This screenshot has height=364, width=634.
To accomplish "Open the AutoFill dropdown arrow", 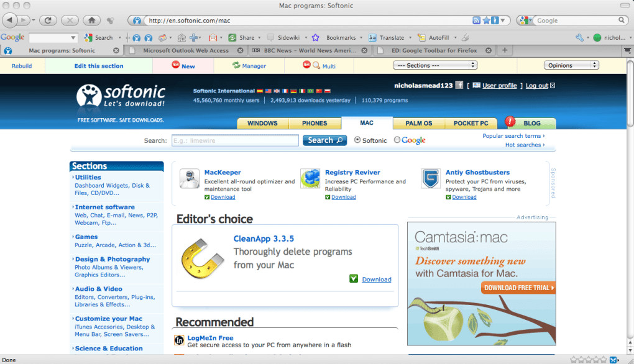I will coord(455,37).
